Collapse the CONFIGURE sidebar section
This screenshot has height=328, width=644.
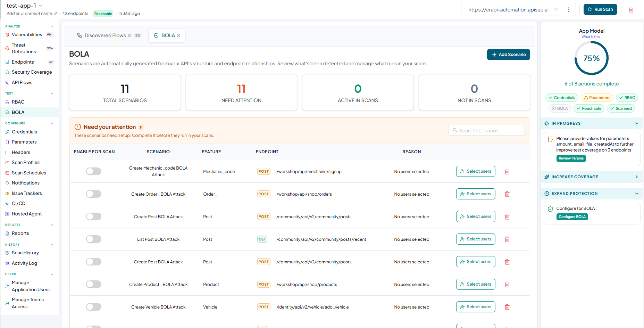(x=52, y=123)
